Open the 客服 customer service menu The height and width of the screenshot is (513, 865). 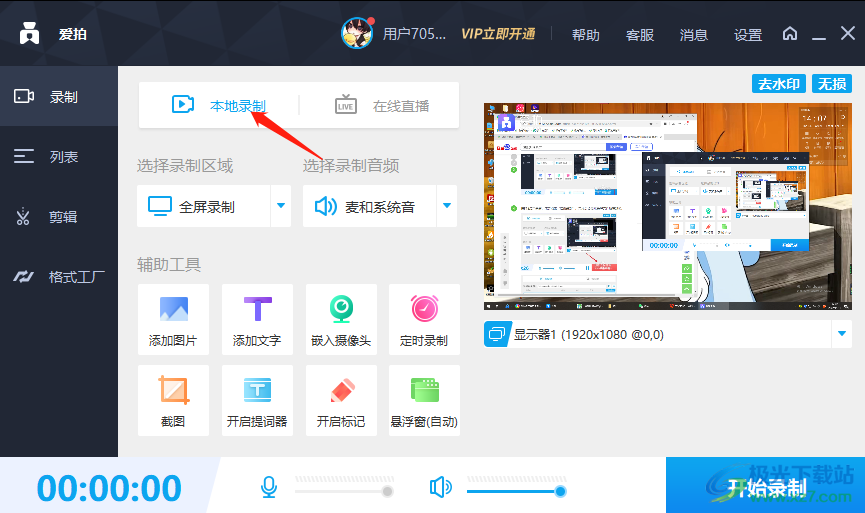point(639,35)
